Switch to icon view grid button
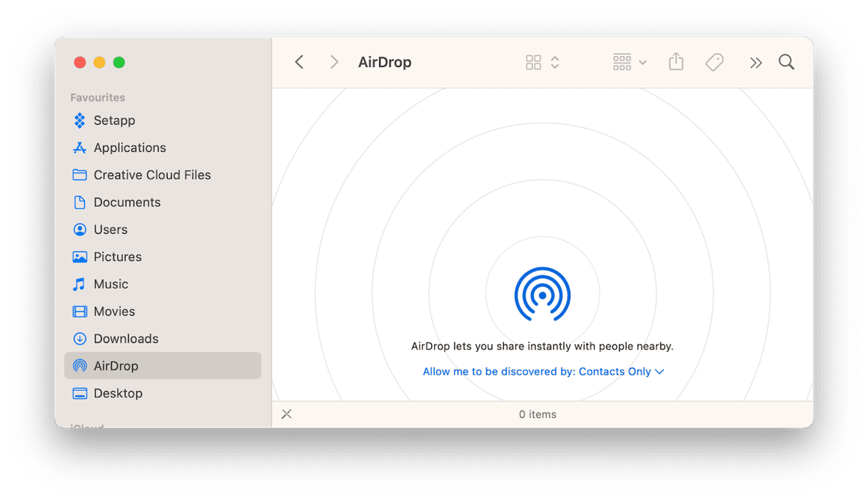868x500 pixels. [x=533, y=63]
